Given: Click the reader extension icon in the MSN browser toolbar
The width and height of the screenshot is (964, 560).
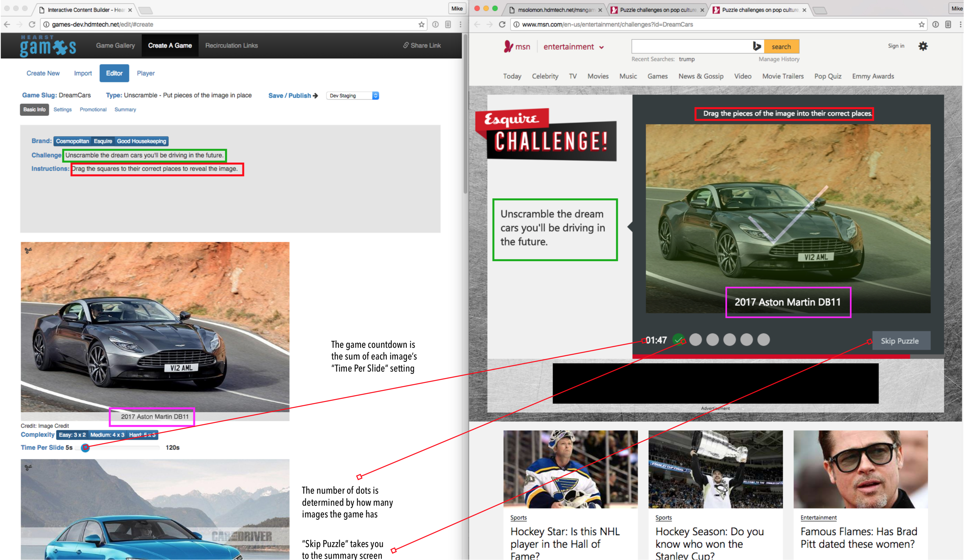Looking at the screenshot, I should point(948,24).
